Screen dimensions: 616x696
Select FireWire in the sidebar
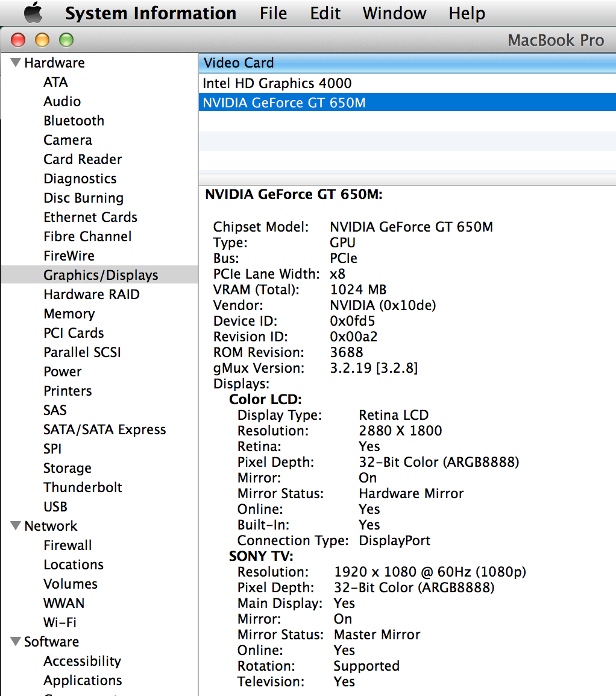click(x=69, y=256)
